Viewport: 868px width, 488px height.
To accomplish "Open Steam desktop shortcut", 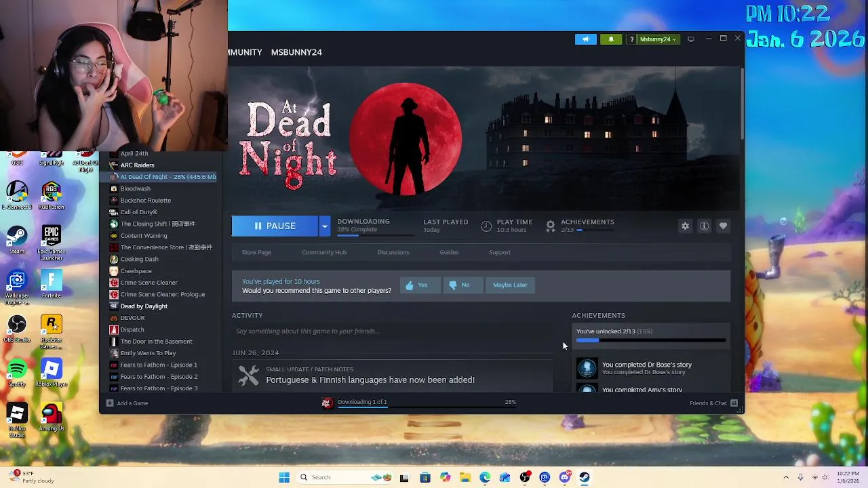I will [17, 241].
